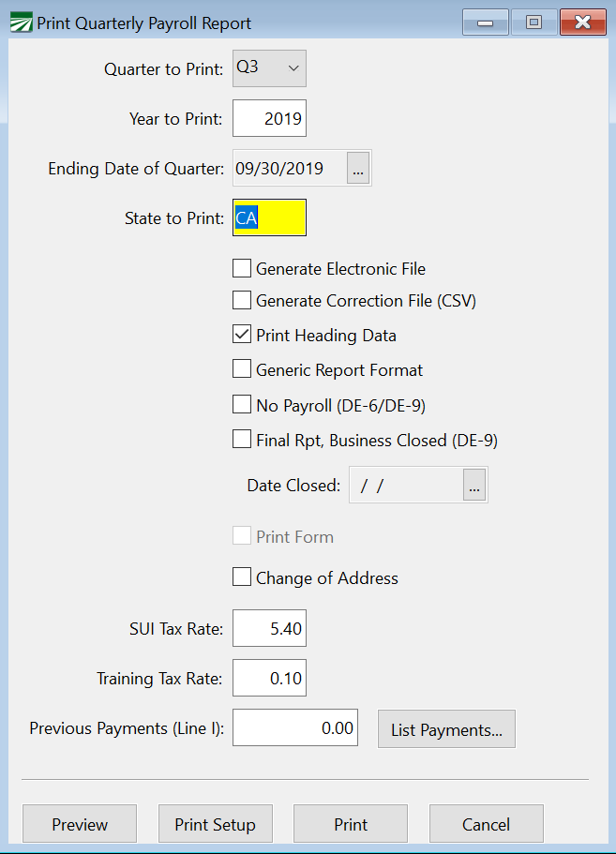
Task: Close the dialog with the red X
Action: (x=583, y=22)
